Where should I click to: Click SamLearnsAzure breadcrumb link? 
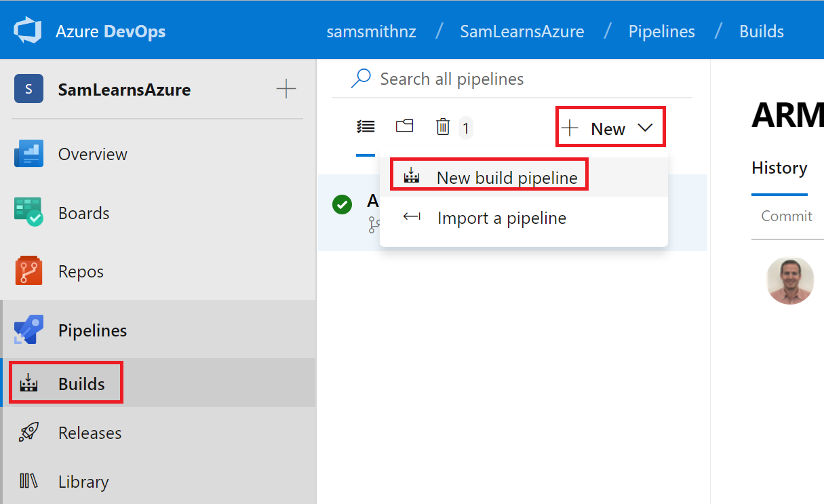point(522,31)
